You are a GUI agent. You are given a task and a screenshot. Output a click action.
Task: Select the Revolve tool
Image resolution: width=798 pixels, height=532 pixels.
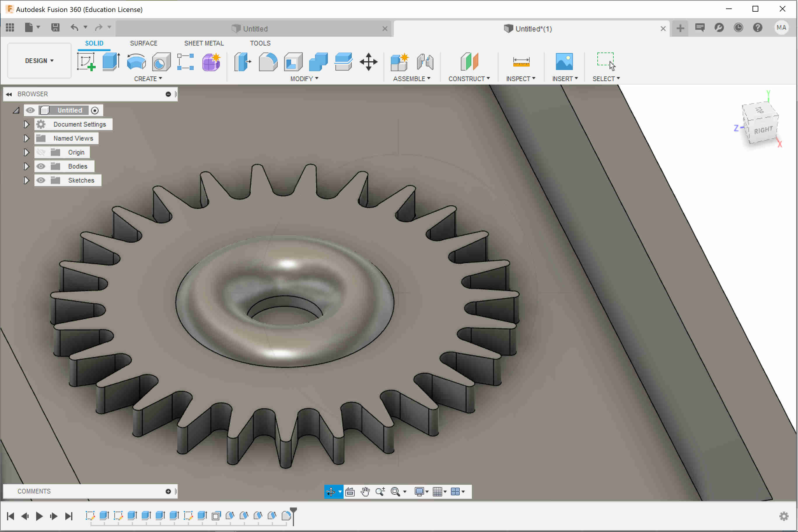tap(136, 62)
